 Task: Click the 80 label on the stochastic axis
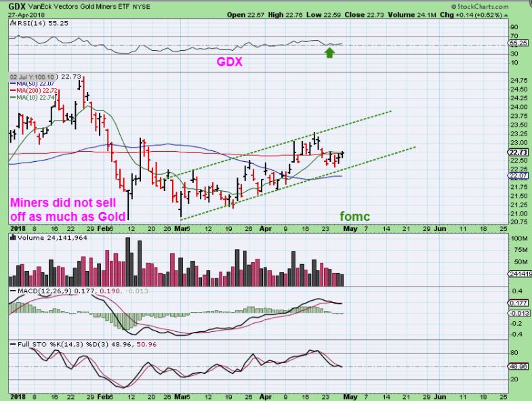[514, 353]
